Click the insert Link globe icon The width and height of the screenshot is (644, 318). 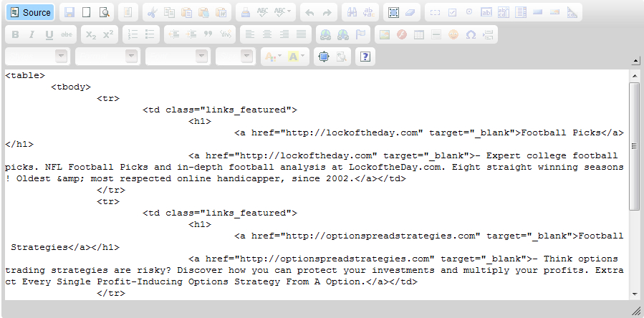point(326,35)
